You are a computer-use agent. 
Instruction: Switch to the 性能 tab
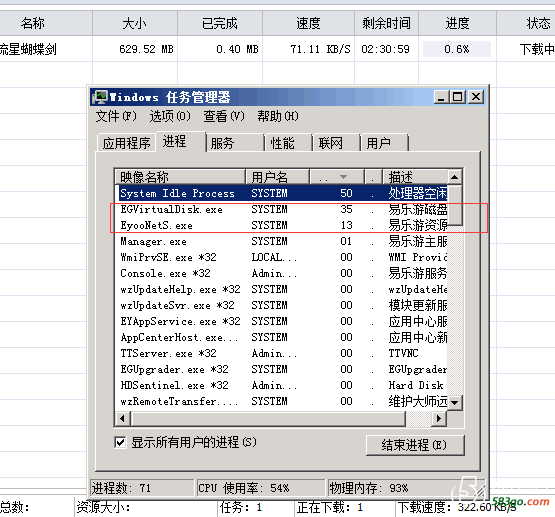point(289,143)
